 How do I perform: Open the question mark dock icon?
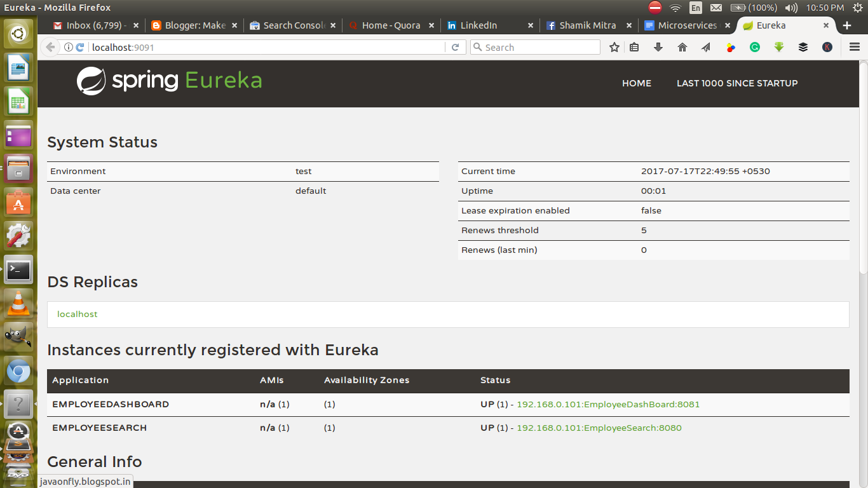point(18,405)
